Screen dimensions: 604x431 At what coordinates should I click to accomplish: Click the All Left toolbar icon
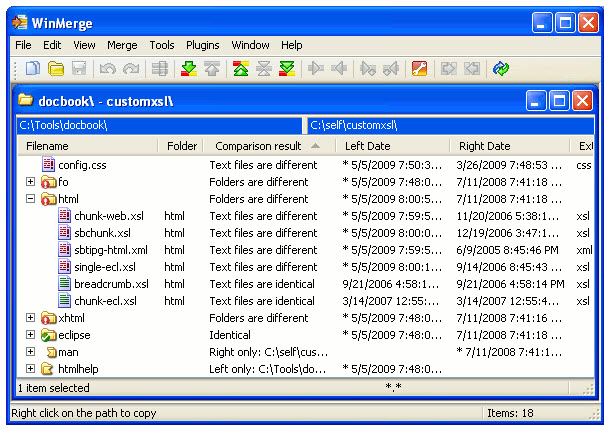pyautogui.click(x=472, y=69)
